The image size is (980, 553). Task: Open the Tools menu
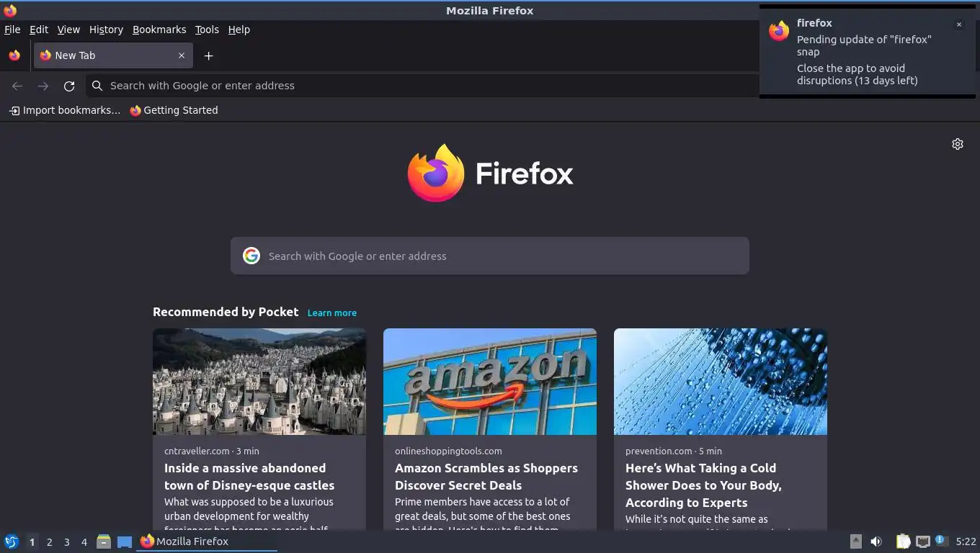point(207,30)
